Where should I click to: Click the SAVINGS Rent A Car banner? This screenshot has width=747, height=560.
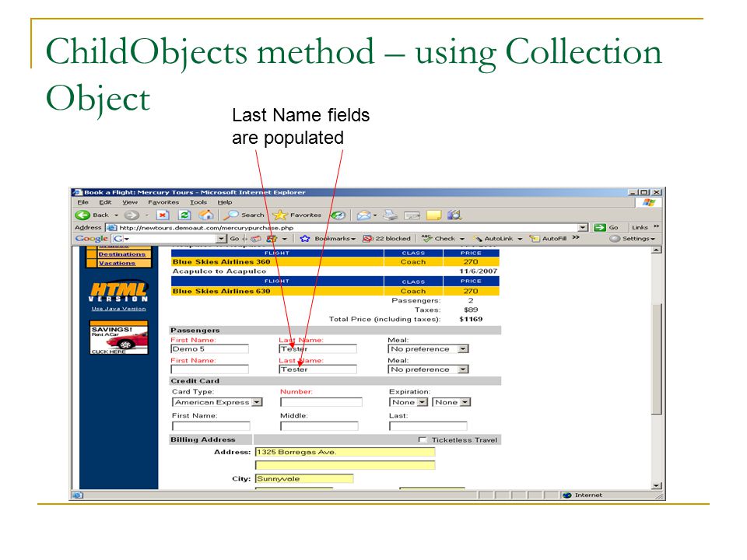pyautogui.click(x=119, y=338)
